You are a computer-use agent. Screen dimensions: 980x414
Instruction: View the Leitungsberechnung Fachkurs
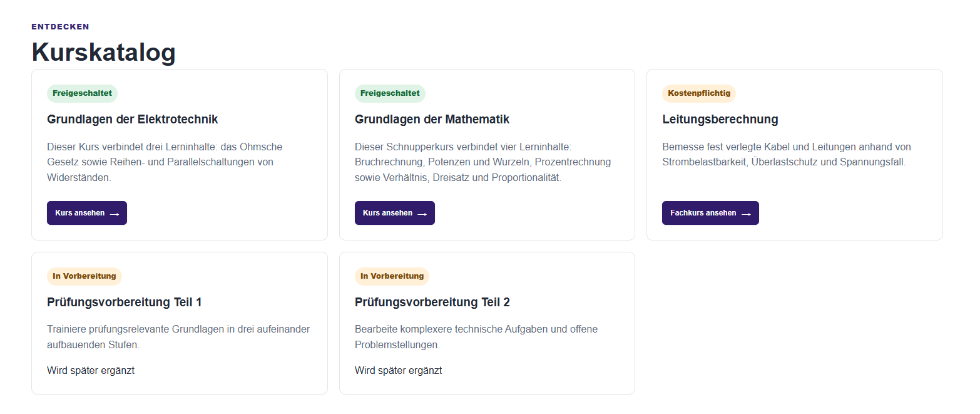coord(710,213)
